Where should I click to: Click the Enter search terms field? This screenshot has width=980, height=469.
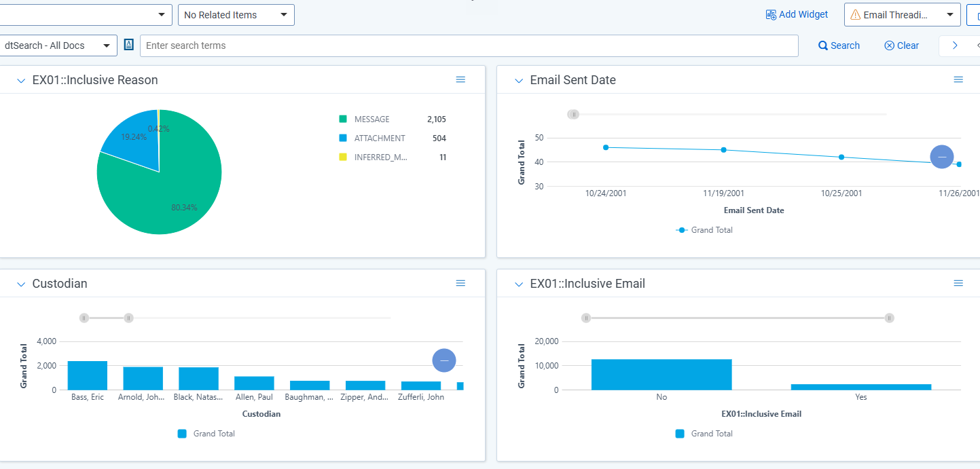(469, 45)
